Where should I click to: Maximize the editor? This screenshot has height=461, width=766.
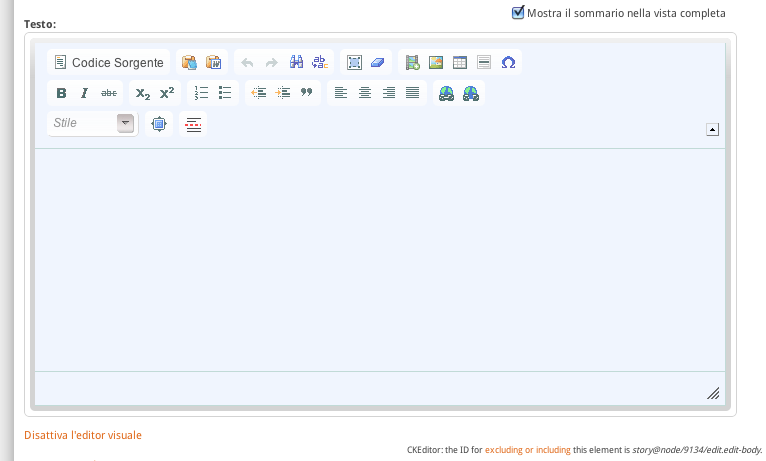pos(159,124)
